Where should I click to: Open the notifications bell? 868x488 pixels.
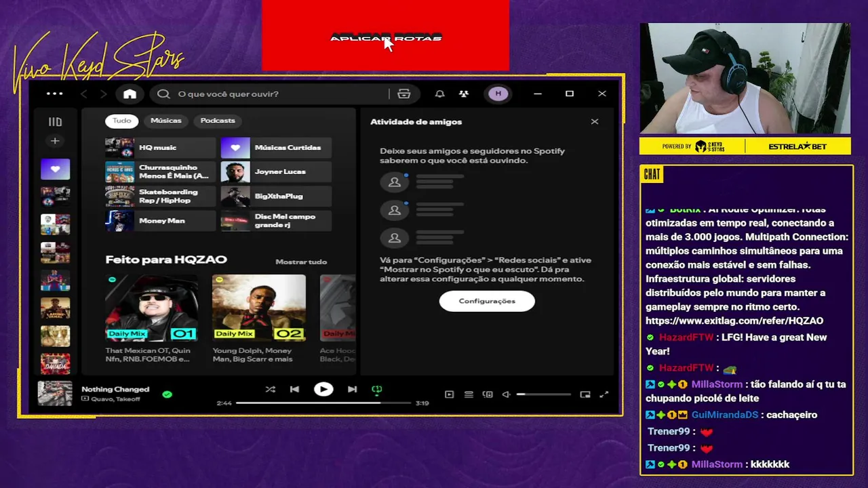[x=439, y=94]
